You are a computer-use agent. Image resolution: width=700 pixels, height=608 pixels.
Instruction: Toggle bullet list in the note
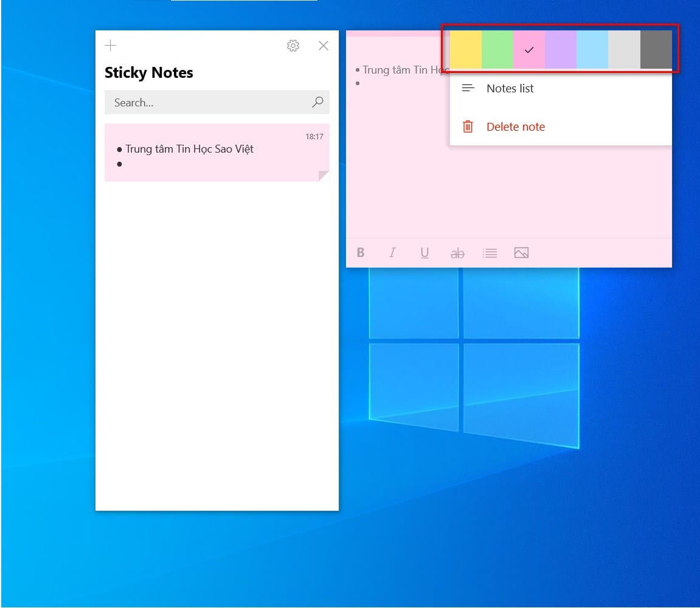(490, 253)
